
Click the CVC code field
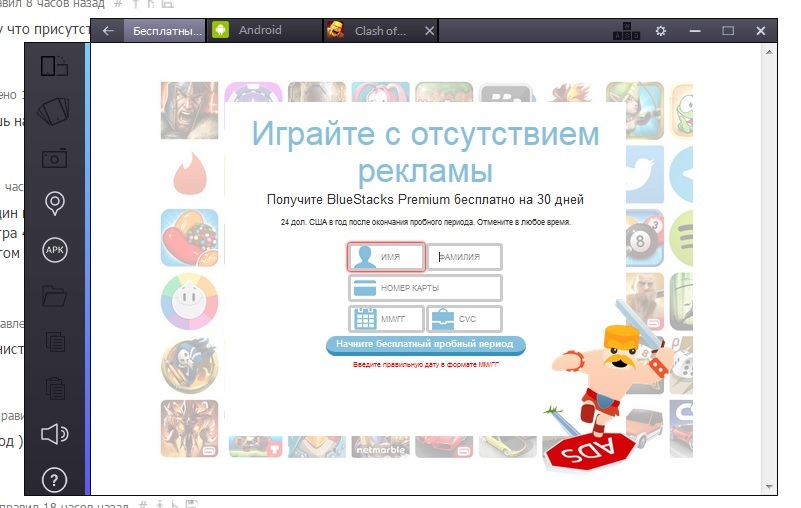pyautogui.click(x=465, y=319)
